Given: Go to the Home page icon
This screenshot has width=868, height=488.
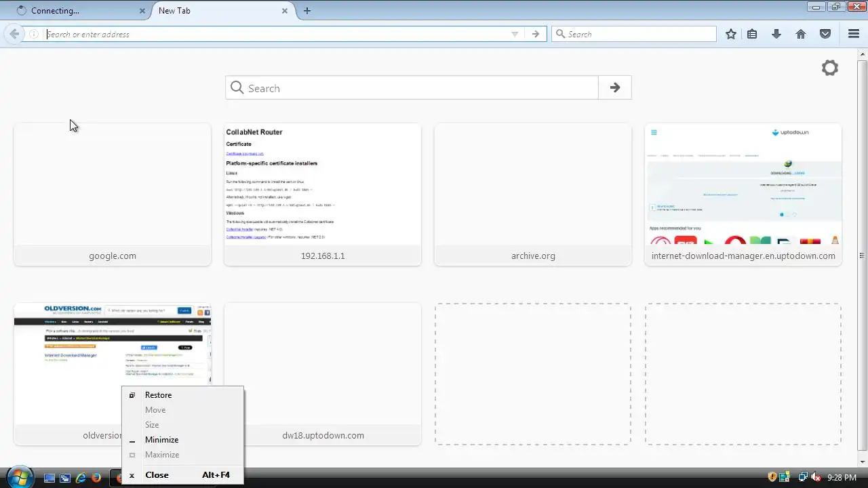Looking at the screenshot, I should coord(801,34).
